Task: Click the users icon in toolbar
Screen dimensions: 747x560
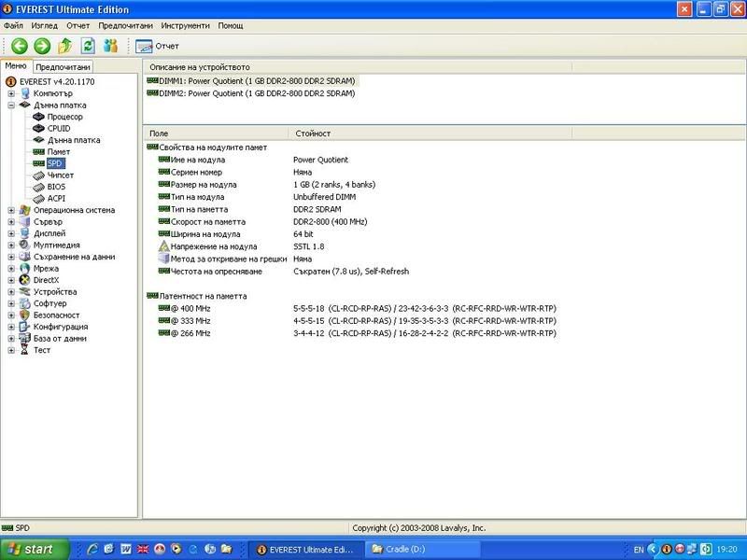Action: pos(111,46)
